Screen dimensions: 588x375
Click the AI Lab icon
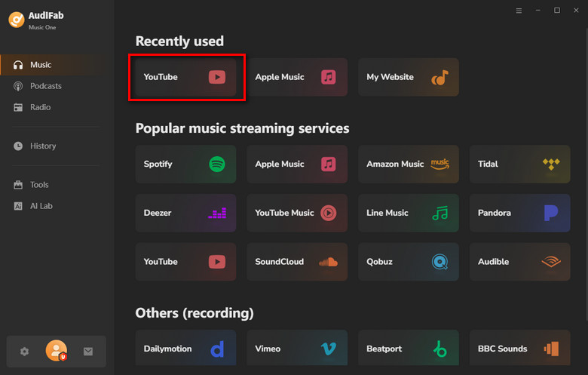[18, 206]
